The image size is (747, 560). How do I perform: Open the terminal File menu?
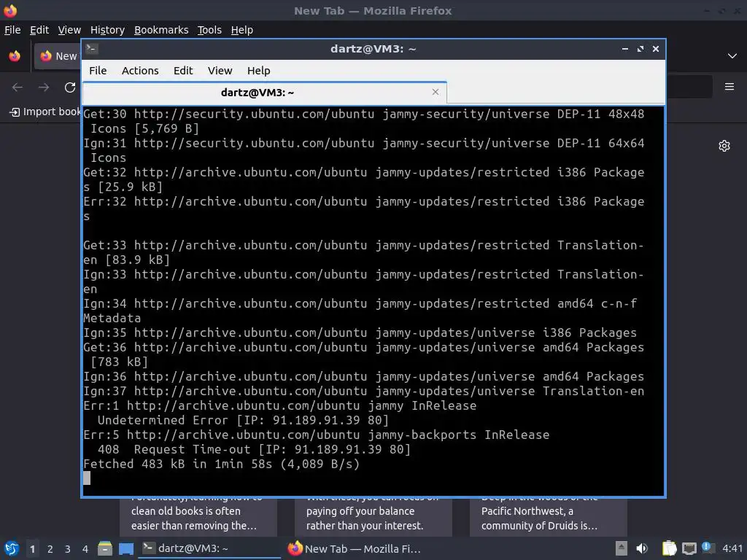click(98, 71)
